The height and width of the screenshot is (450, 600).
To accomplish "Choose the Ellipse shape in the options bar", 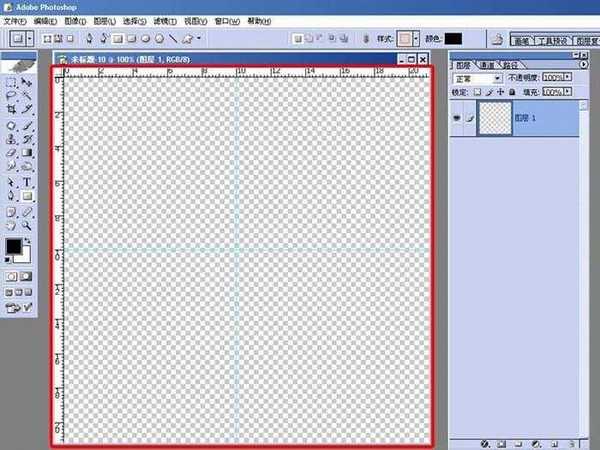I will coord(145,38).
